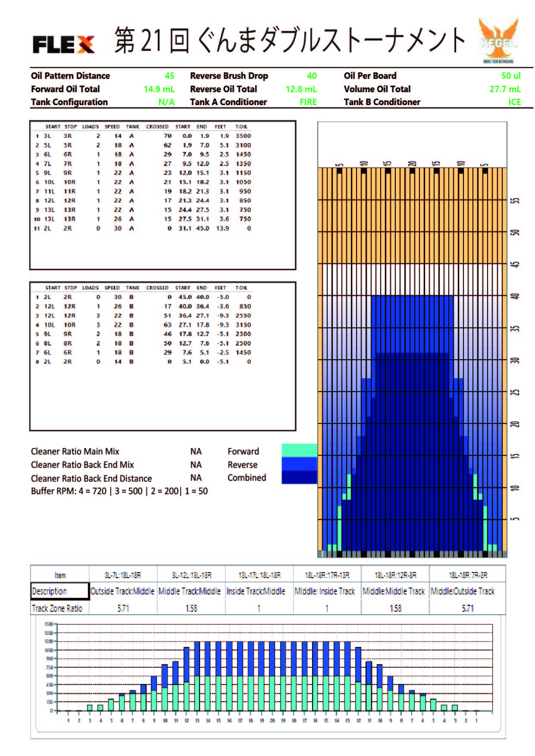Viewport: 535px width, 756px height.
Task: Click the SPEED header in Tank B table
Action: 112,288
